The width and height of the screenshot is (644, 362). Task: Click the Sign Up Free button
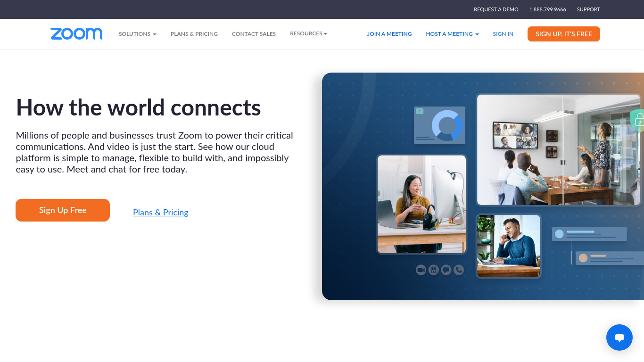tap(63, 210)
